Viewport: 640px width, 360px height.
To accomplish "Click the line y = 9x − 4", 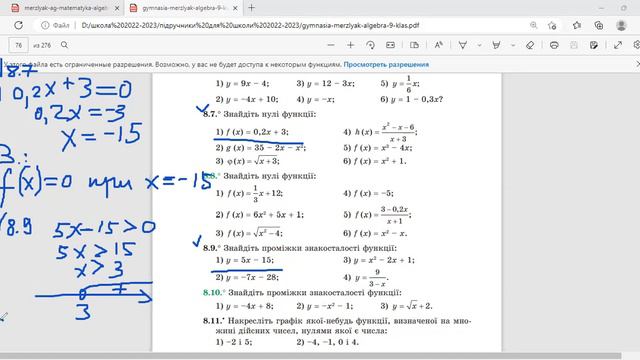I will (242, 83).
